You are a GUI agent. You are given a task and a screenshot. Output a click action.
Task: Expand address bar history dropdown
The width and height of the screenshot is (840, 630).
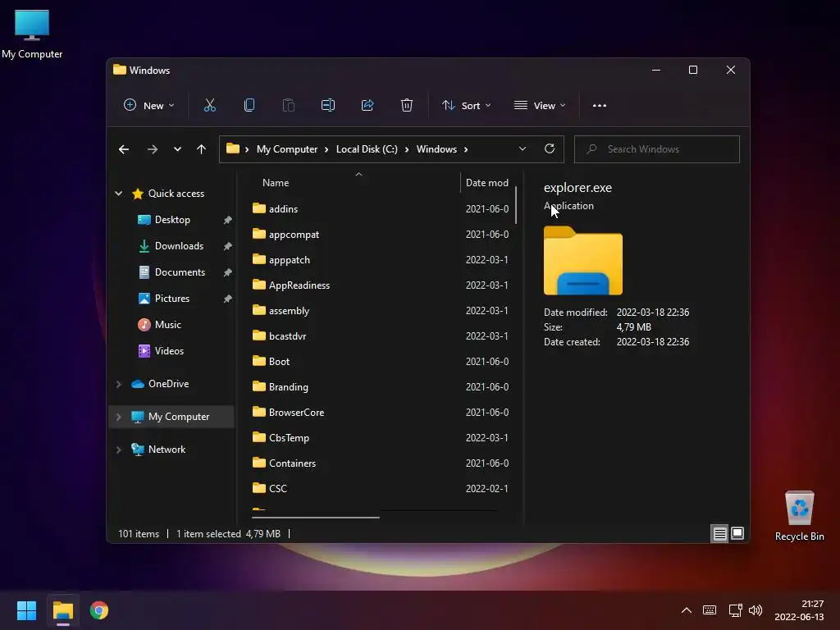click(x=523, y=149)
